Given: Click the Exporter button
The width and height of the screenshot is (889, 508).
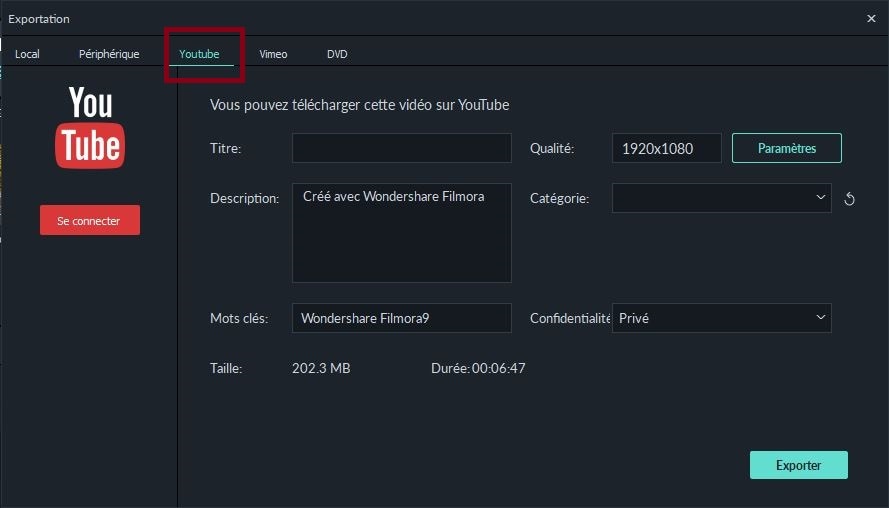Looking at the screenshot, I should coord(798,465).
